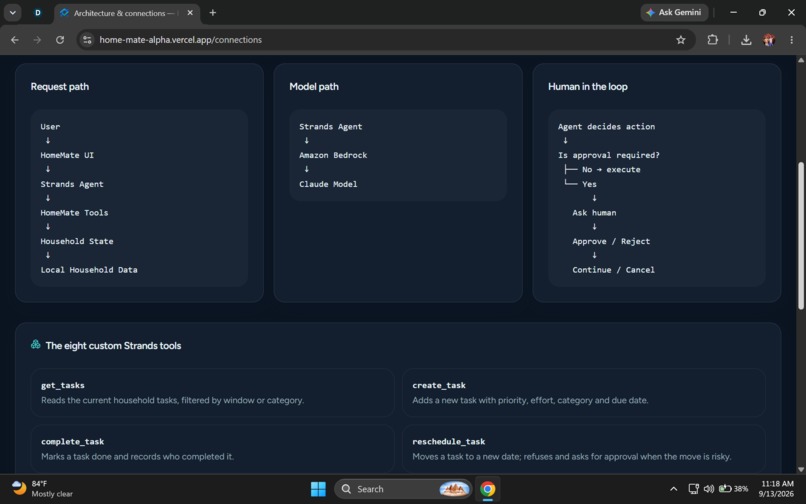Close the Architecture & connections tab

[x=190, y=13]
